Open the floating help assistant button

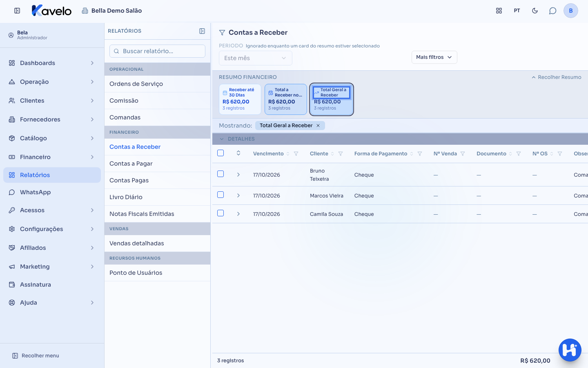(x=570, y=350)
